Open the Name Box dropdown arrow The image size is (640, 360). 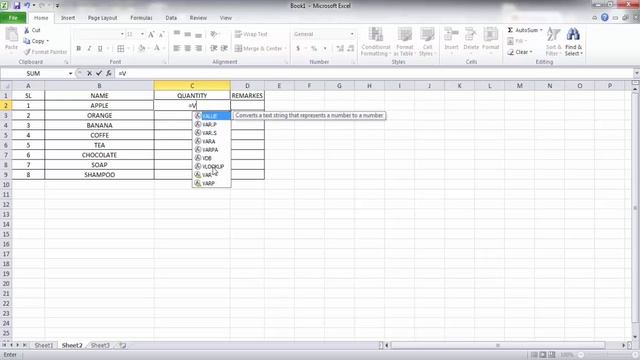click(70, 73)
